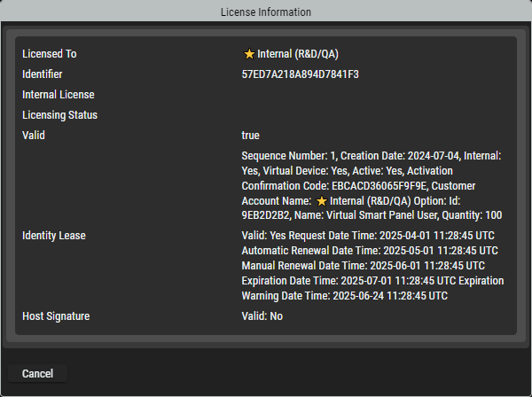This screenshot has width=532, height=397.
Task: Click the star icon beside Licensed To value
Action: (249, 54)
